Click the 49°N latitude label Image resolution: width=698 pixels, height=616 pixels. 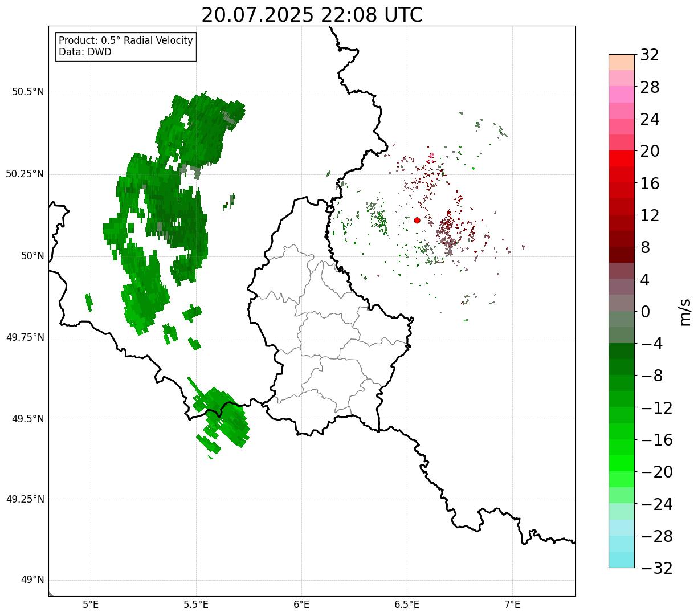click(x=32, y=580)
